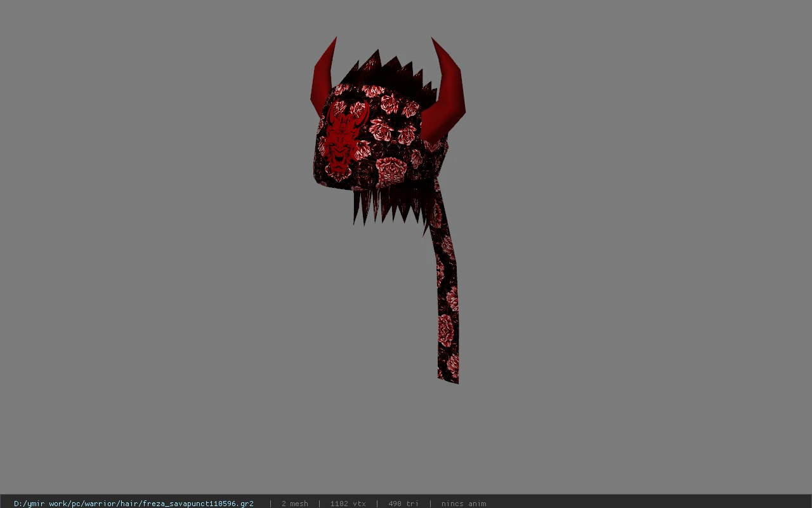Select the rose-patterned helmet model in the viewport
The width and height of the screenshot is (812, 508).
pos(388,210)
